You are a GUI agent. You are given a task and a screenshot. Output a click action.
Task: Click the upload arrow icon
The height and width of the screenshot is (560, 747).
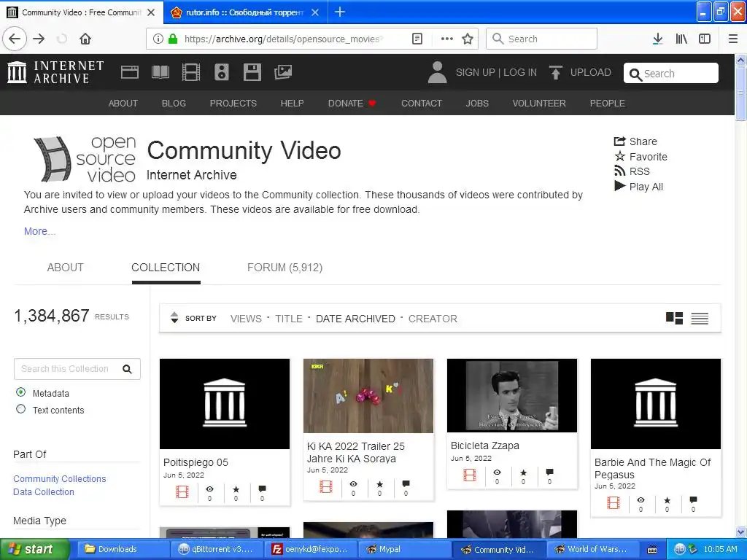coord(555,72)
